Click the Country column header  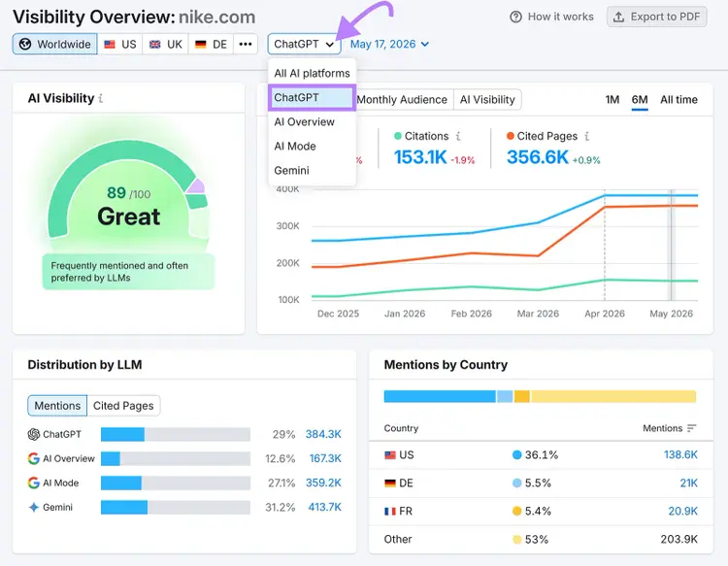(401, 428)
